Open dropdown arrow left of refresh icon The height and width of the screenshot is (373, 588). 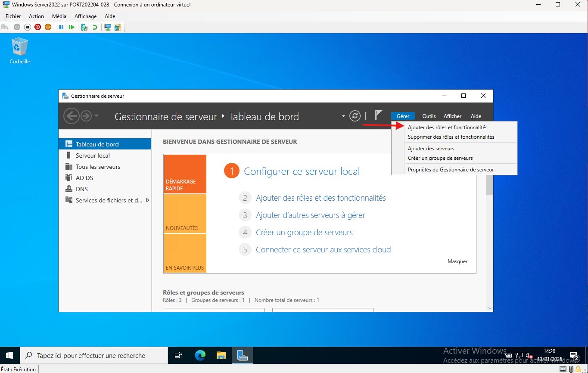343,116
